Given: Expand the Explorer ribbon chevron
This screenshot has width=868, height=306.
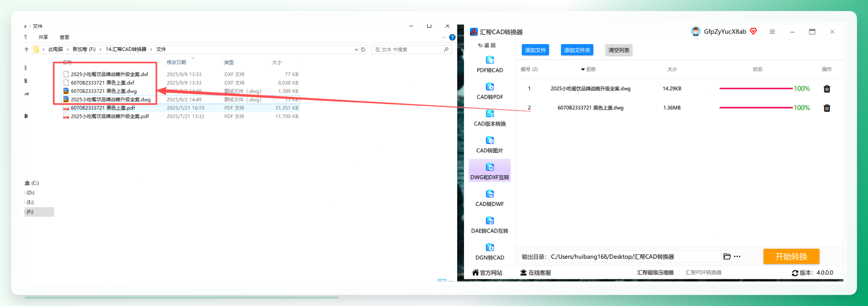Looking at the screenshot, I should 444,37.
